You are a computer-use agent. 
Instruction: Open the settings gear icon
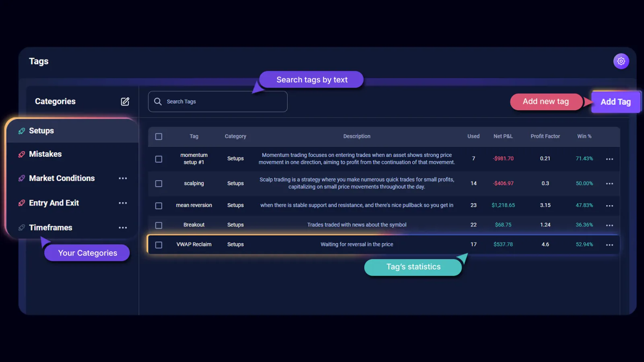(621, 61)
